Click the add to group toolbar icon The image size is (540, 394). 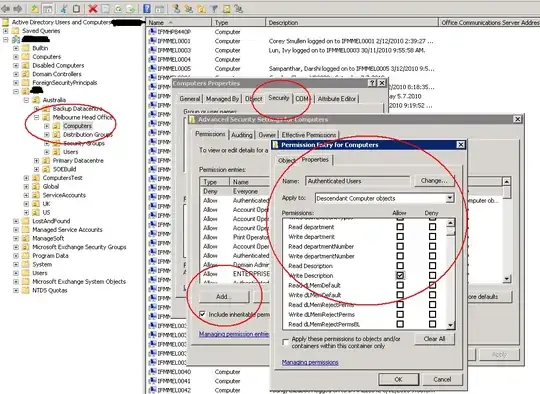[239, 9]
